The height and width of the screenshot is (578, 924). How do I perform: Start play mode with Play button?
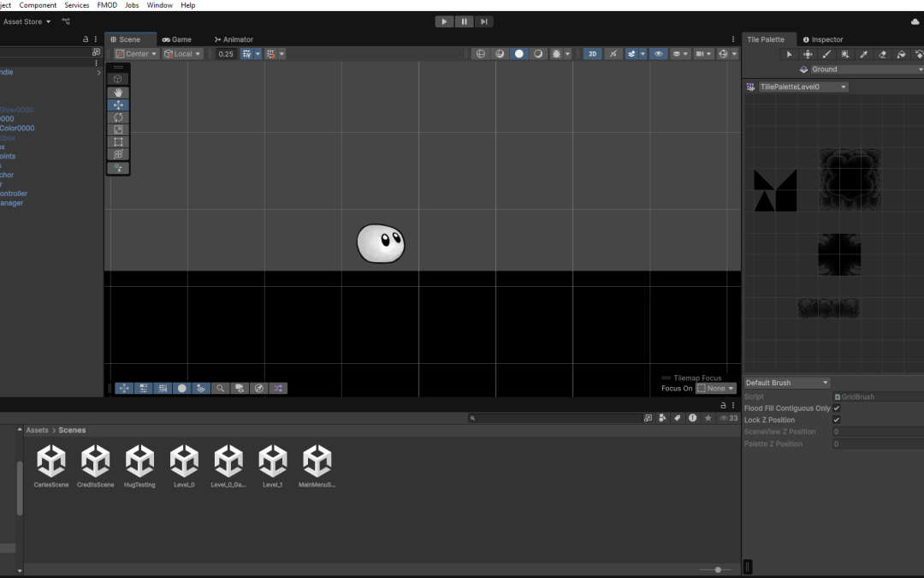click(x=444, y=21)
